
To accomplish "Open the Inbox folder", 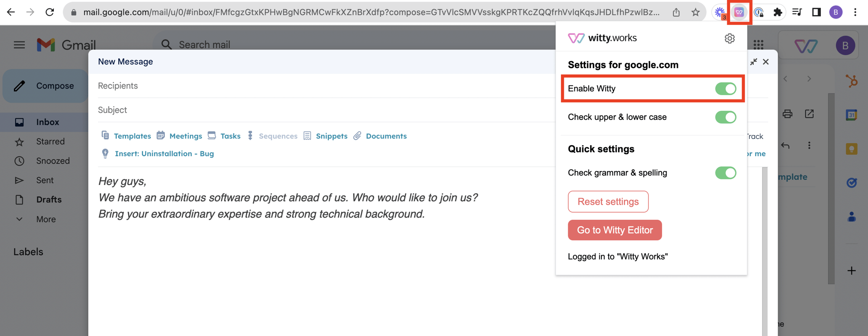I will 48,122.
